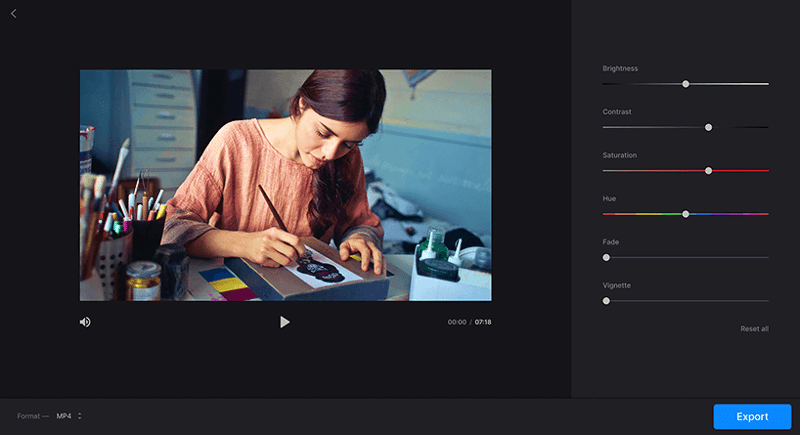The width and height of the screenshot is (800, 435).
Task: Click Reset all to restore adjustments
Action: [754, 329]
